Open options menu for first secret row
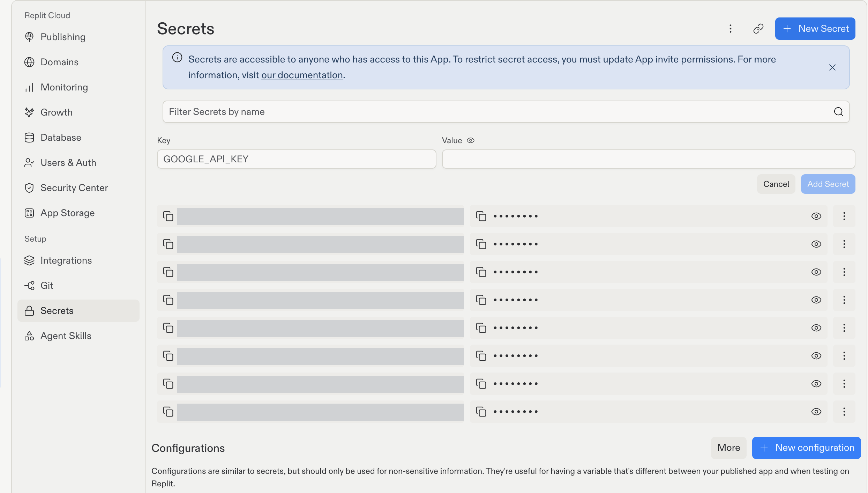The height and width of the screenshot is (493, 868). point(844,216)
